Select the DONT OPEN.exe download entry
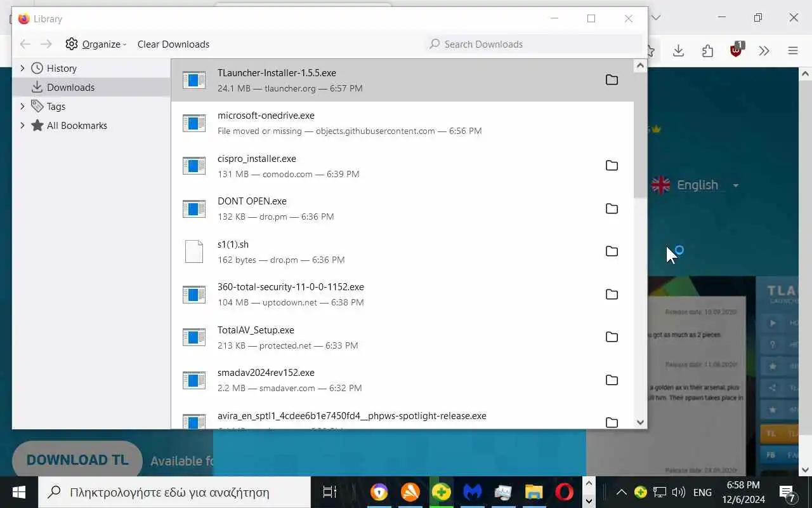This screenshot has width=812, height=508. 403,209
